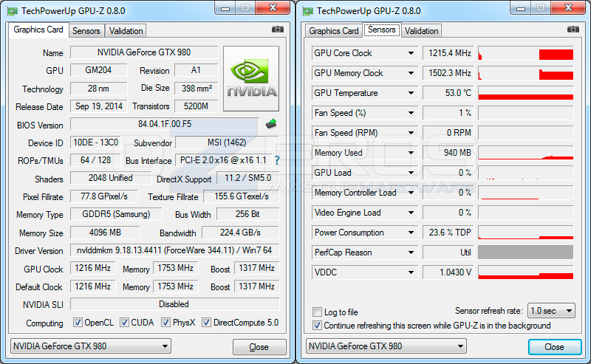The height and width of the screenshot is (364, 591).
Task: Toggle the CUDA checkbox
Action: point(124,323)
